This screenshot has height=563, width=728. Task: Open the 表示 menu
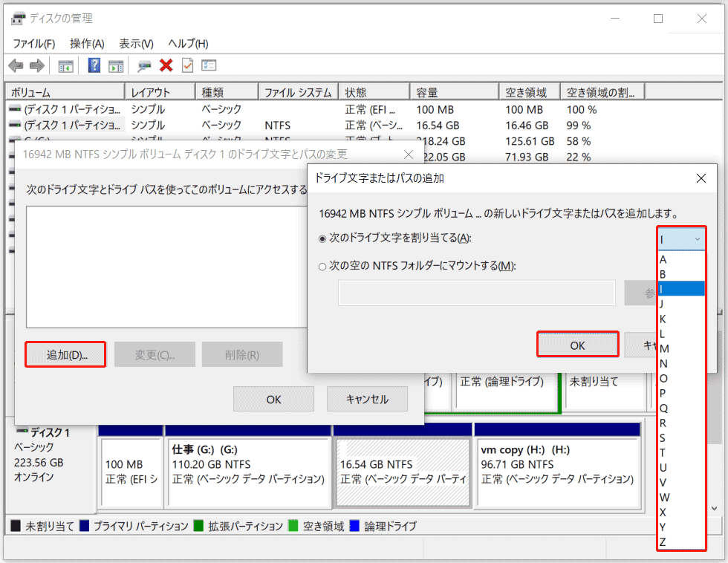click(x=134, y=44)
